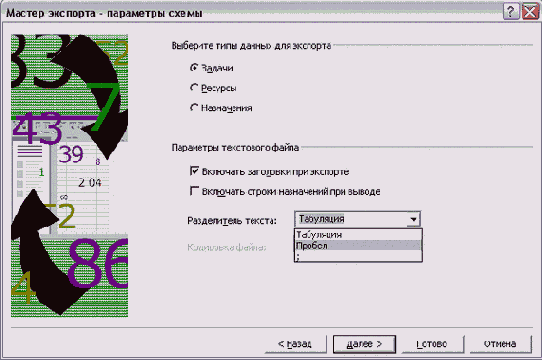Cancel the export with Отмена

point(500,344)
